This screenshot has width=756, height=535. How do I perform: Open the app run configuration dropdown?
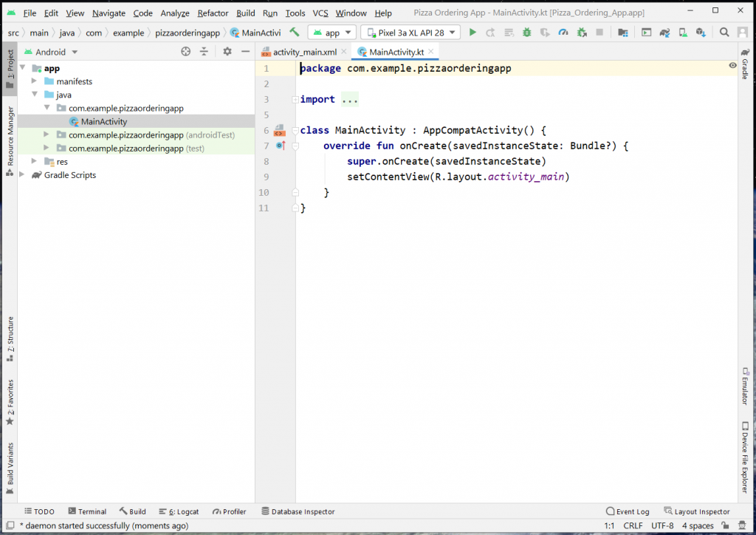331,33
